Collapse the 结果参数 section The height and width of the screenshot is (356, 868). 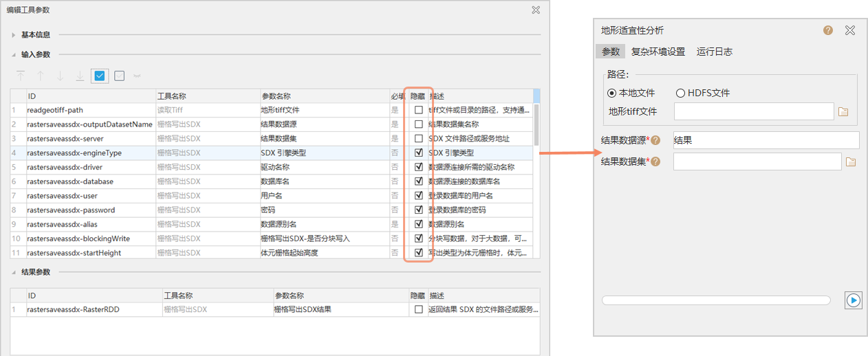click(14, 272)
